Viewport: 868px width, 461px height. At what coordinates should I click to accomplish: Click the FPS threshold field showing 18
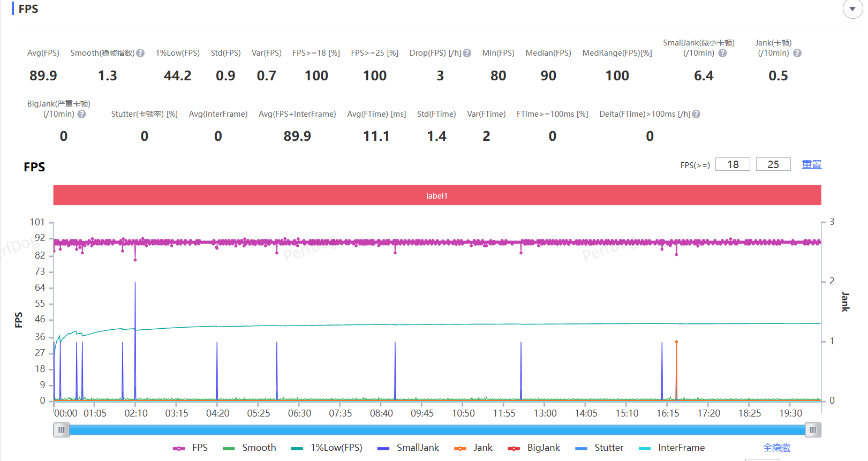pos(733,164)
